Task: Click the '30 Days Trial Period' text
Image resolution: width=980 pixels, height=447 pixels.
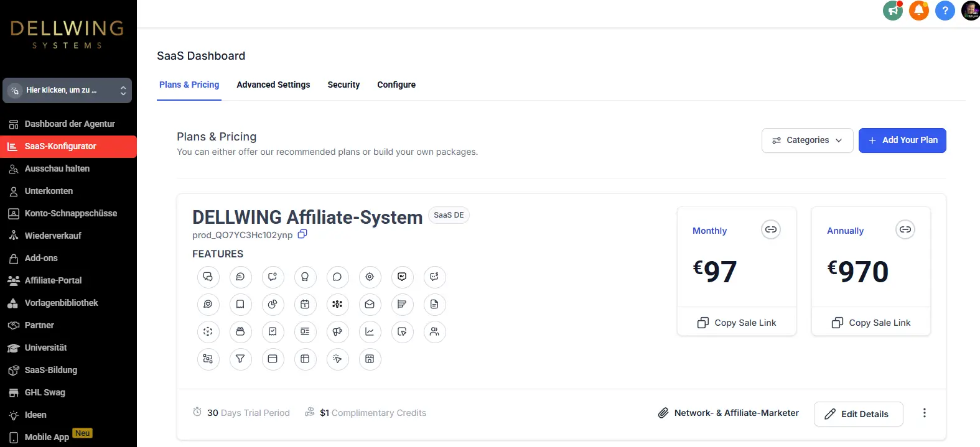Action: [241, 413]
